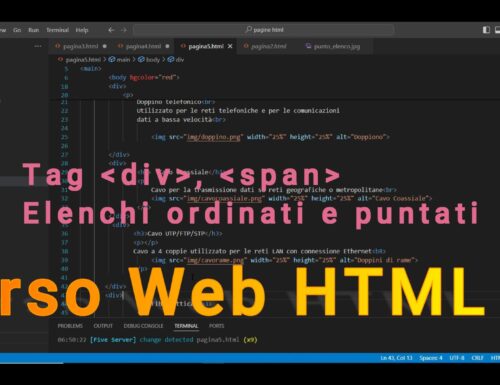The image size is (500, 385).
Task: Open the three-dots more actions menu
Action: click(38, 46)
